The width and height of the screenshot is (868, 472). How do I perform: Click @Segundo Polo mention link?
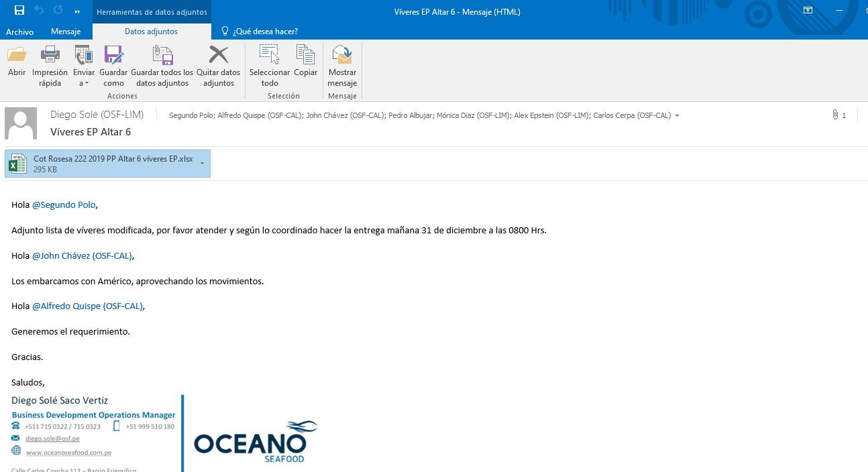click(x=64, y=205)
